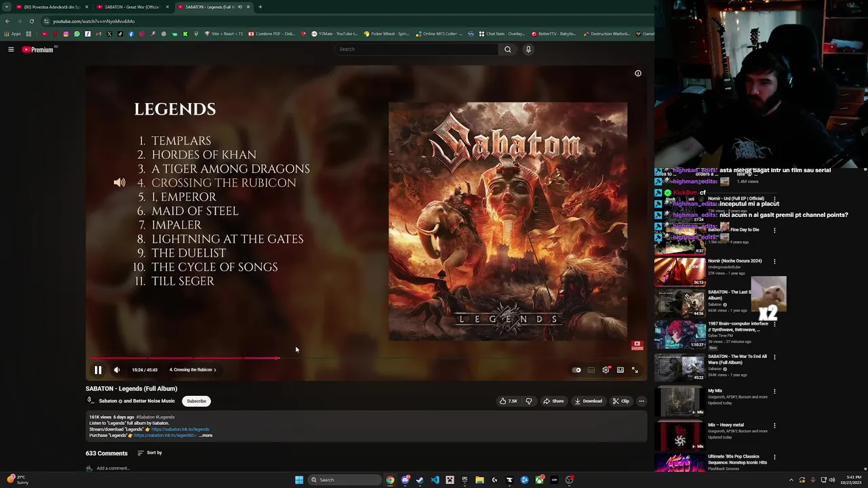The image size is (868, 488).
Task: Open a new browser tab
Action: [x=260, y=7]
